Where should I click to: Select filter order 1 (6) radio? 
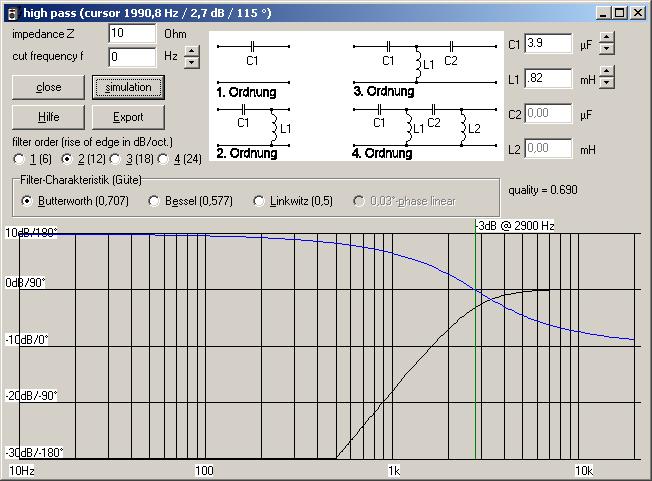[x=19, y=159]
